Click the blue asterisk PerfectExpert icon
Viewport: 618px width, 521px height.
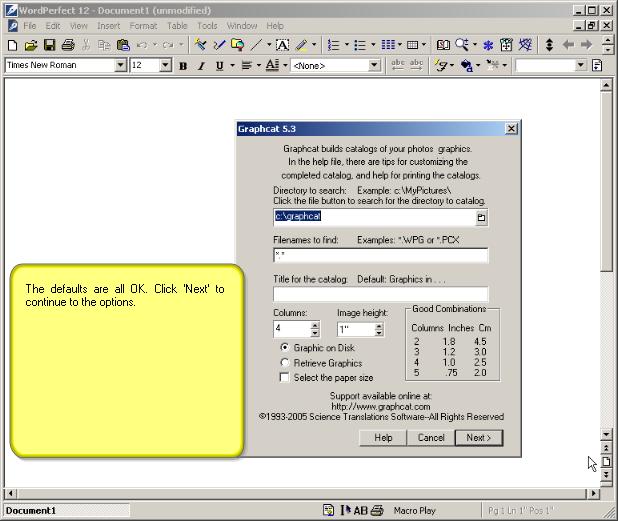488,45
